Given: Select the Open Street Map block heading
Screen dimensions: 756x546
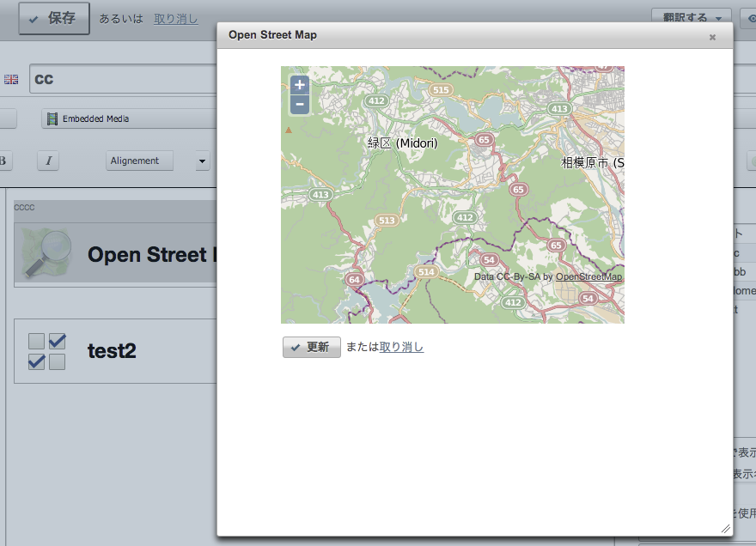Looking at the screenshot, I should (x=152, y=254).
